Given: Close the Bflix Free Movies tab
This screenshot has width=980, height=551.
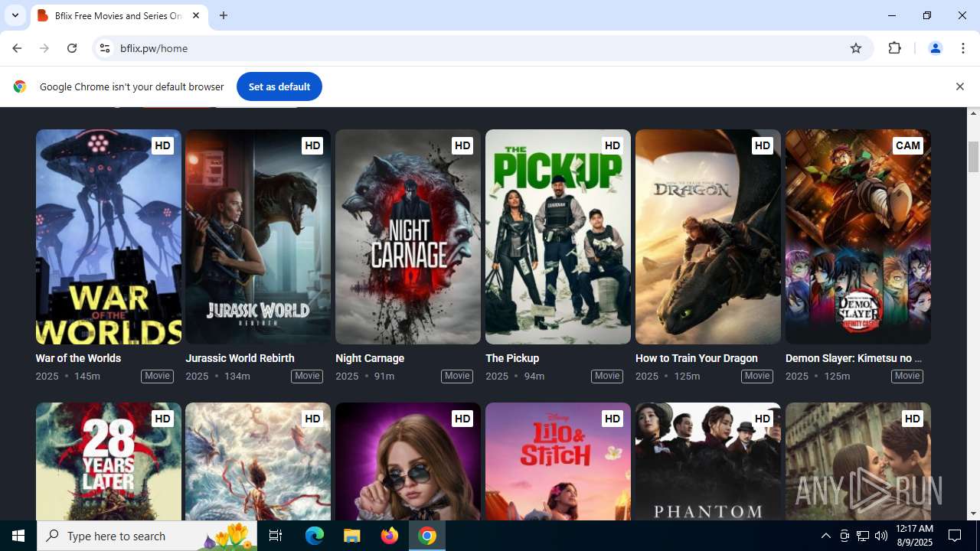Looking at the screenshot, I should (x=196, y=15).
